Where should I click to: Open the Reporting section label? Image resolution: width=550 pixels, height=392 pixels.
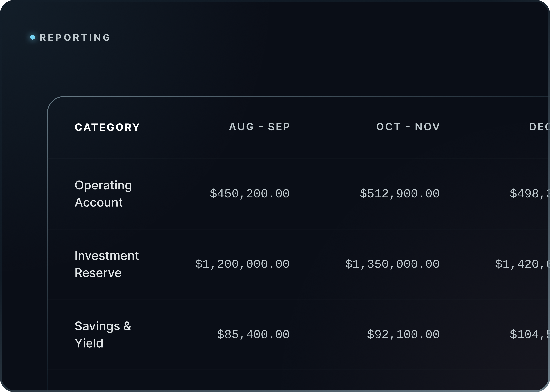75,38
